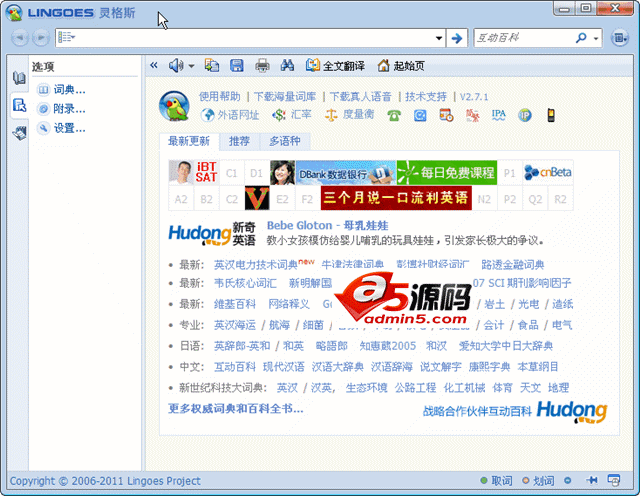Switch to 推荐 tab
640x496 pixels.
click(239, 141)
